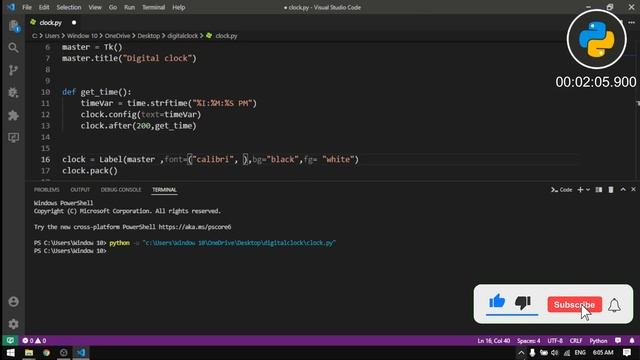Open the Go menu
This screenshot has width=640, height=360.
113,7
